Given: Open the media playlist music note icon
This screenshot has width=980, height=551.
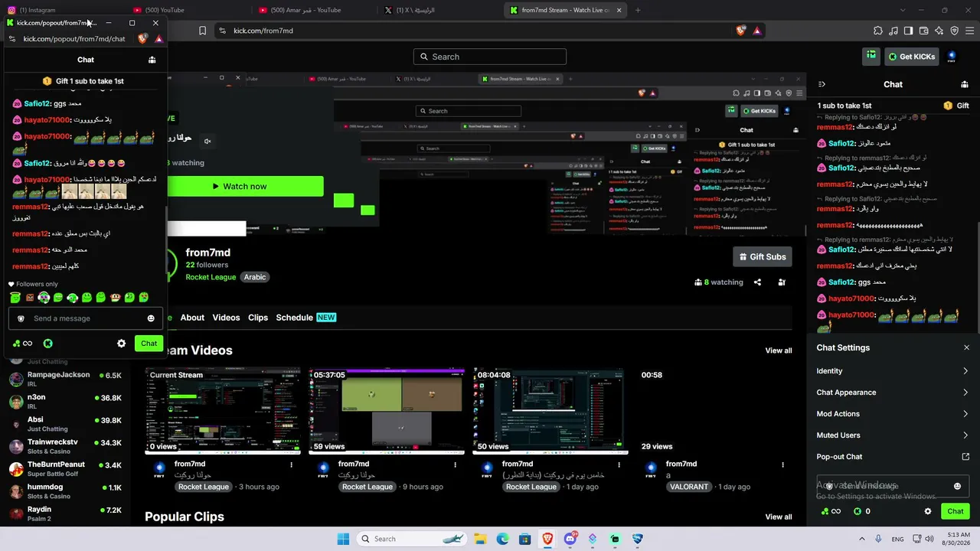Looking at the screenshot, I should click(x=893, y=31).
